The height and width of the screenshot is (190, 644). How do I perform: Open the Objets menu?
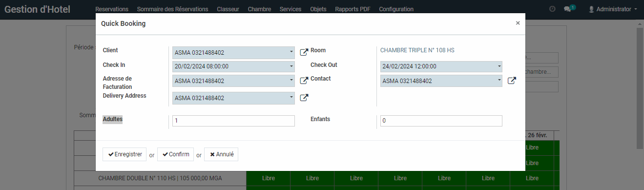(x=318, y=9)
